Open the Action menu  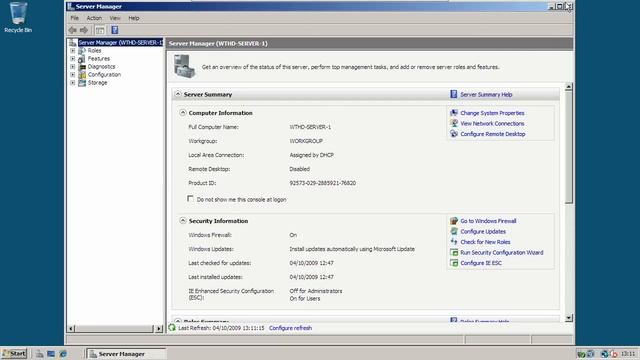click(x=94, y=18)
